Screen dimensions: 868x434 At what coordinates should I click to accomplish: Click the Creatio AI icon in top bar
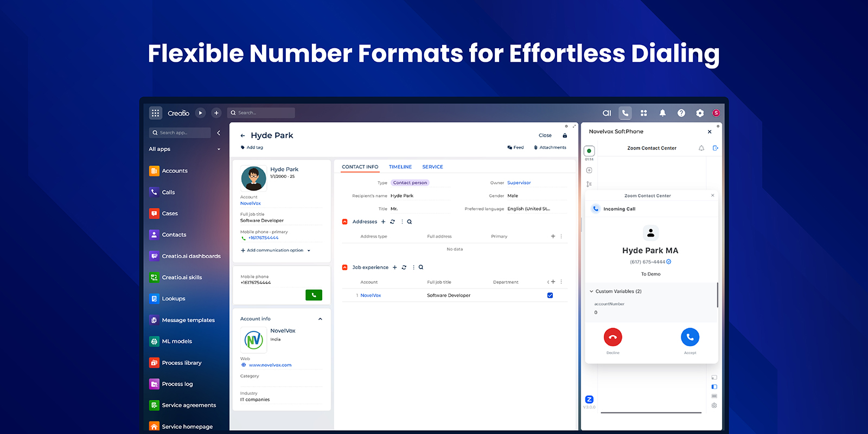pos(607,113)
